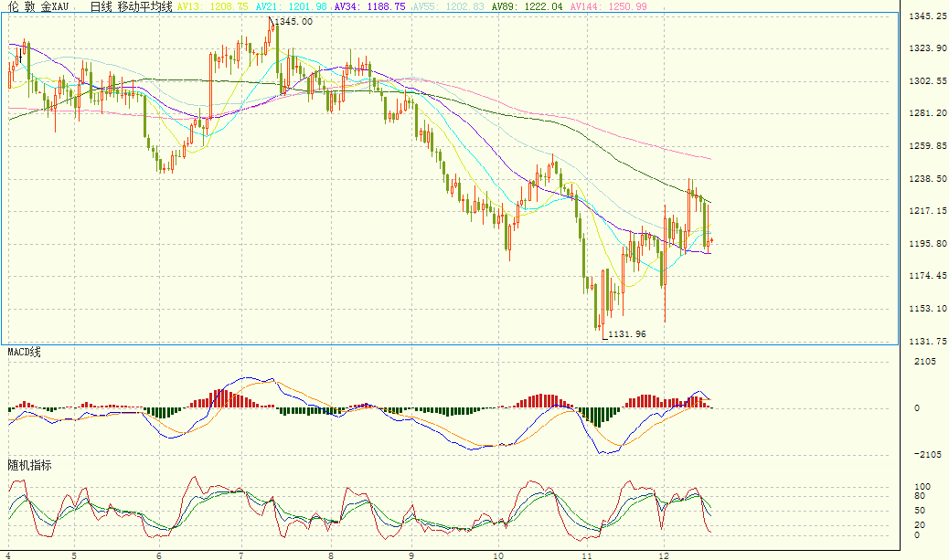Click month 7 on the time axis
This screenshot has height=560, width=949.
click(240, 555)
